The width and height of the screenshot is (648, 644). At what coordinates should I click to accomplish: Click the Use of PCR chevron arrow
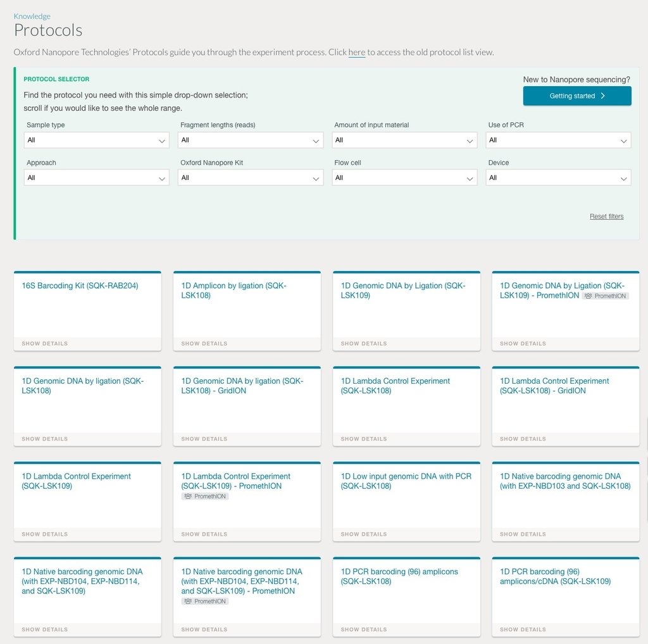(623, 141)
